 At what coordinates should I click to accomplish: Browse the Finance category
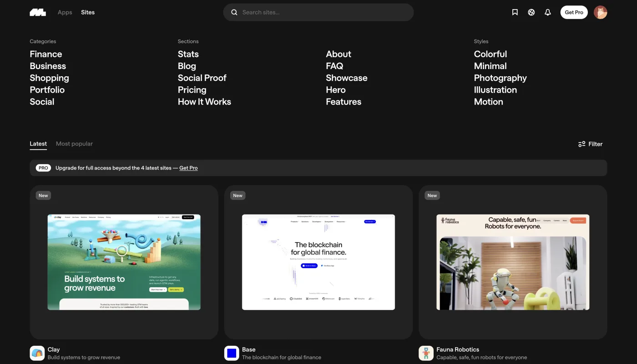point(46,54)
